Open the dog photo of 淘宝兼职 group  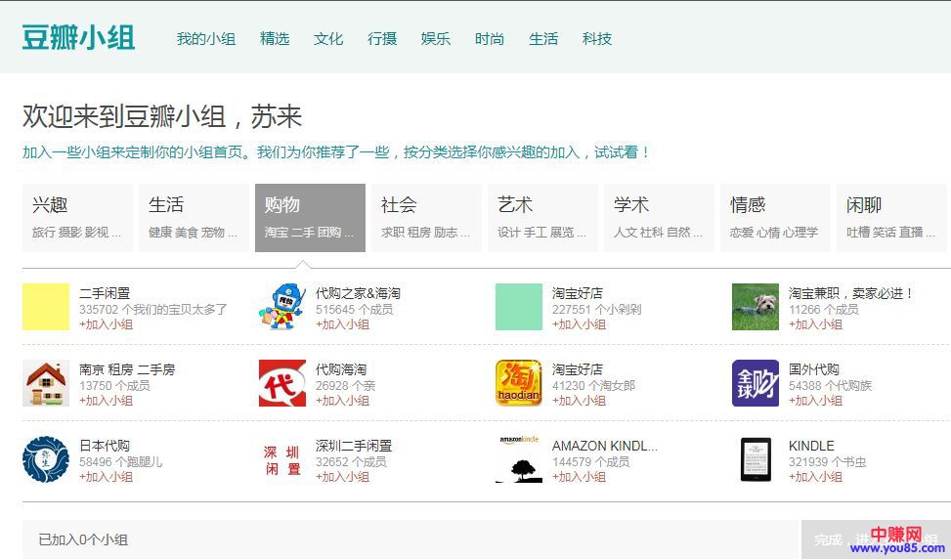coord(755,307)
